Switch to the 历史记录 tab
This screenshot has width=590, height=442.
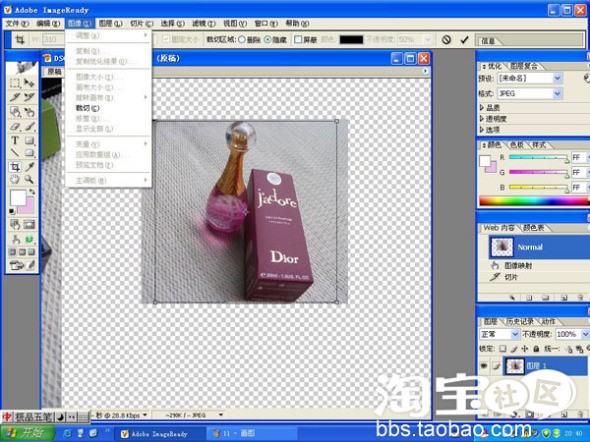[520, 322]
